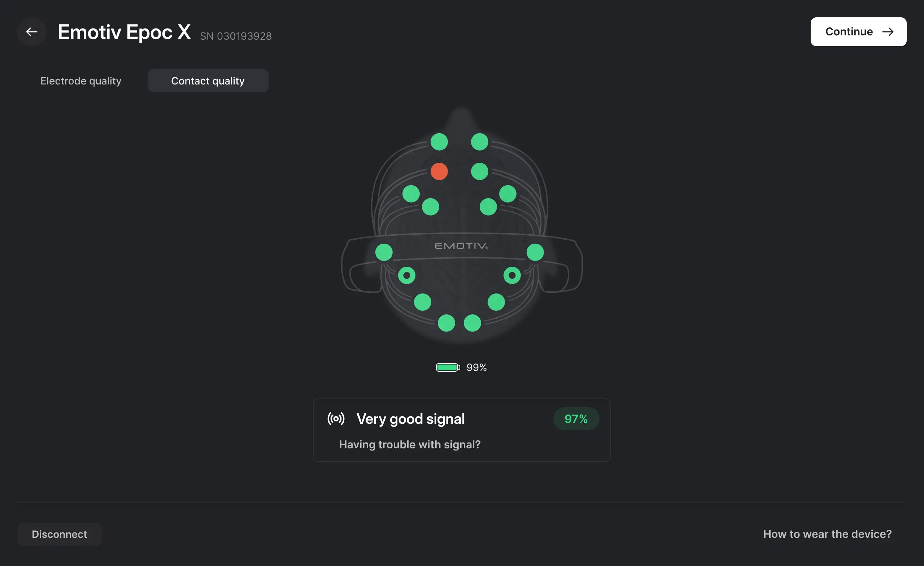Click the EMOTIV logo on headset

tap(461, 246)
